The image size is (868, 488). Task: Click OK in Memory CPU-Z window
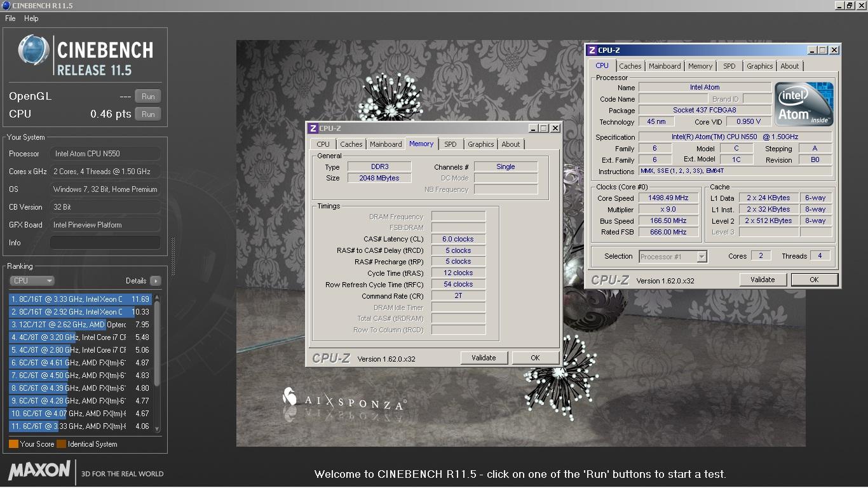535,358
